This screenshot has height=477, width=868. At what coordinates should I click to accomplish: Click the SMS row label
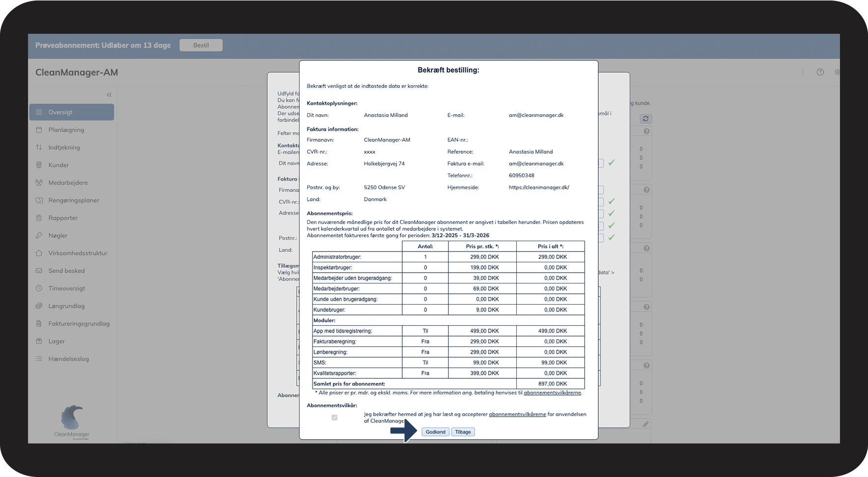pos(320,363)
